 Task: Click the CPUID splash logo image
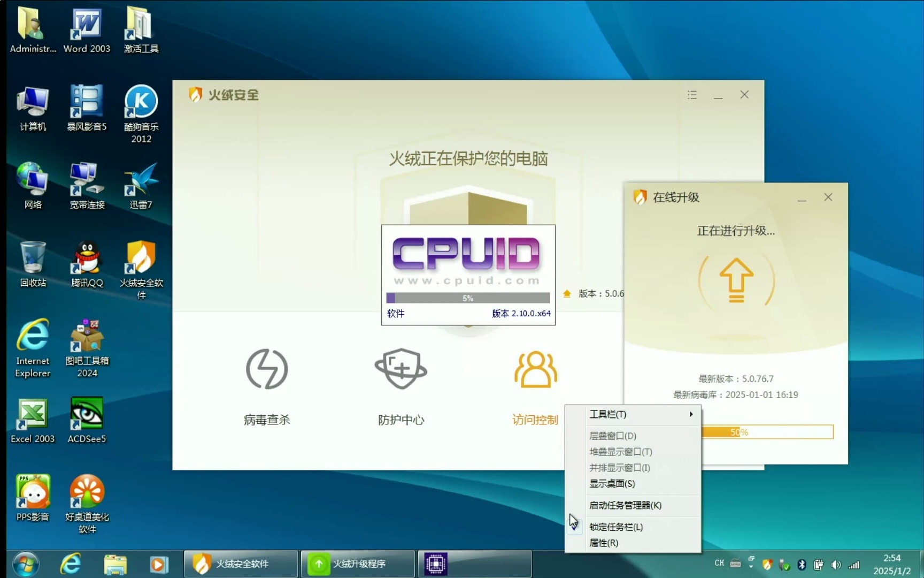coord(467,260)
